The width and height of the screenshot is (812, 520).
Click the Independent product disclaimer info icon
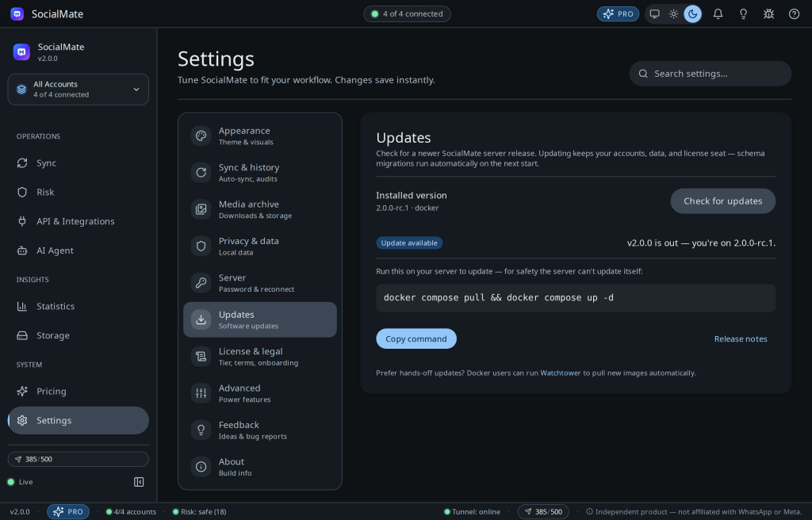pos(589,512)
